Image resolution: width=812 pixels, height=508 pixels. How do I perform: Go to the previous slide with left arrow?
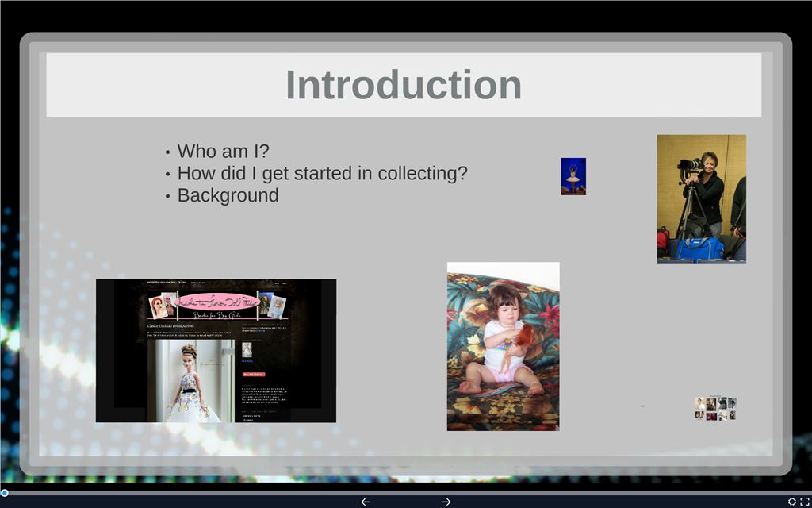click(366, 501)
